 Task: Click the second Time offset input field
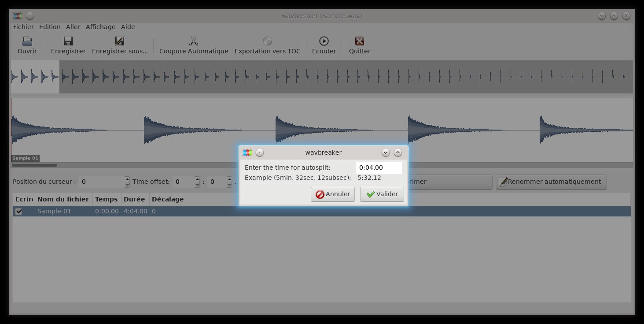[x=217, y=182]
